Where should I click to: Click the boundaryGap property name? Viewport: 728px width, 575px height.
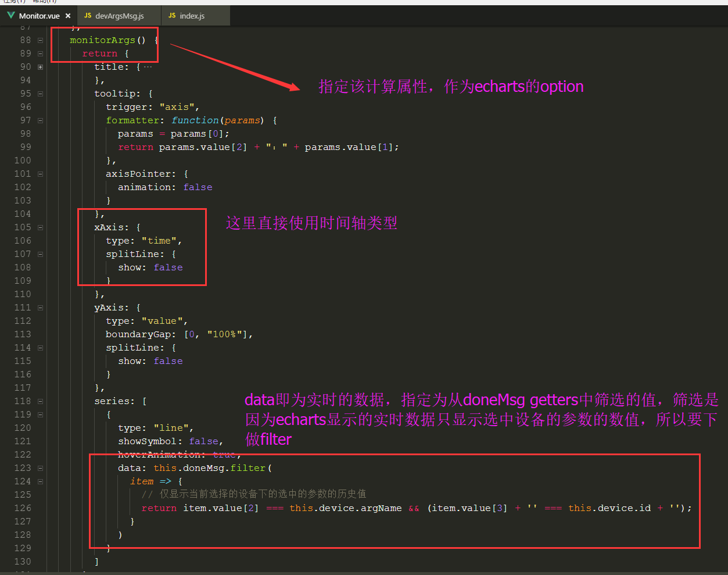point(138,334)
